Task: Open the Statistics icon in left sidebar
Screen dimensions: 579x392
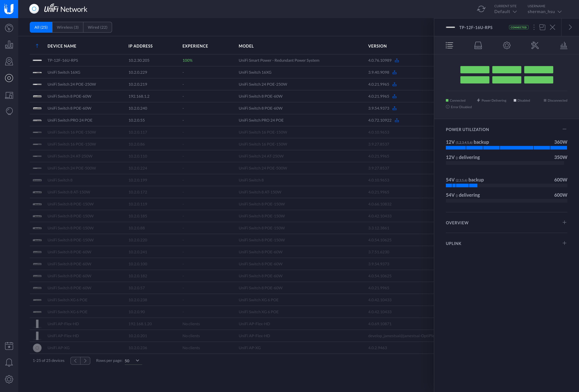Action: coord(9,45)
